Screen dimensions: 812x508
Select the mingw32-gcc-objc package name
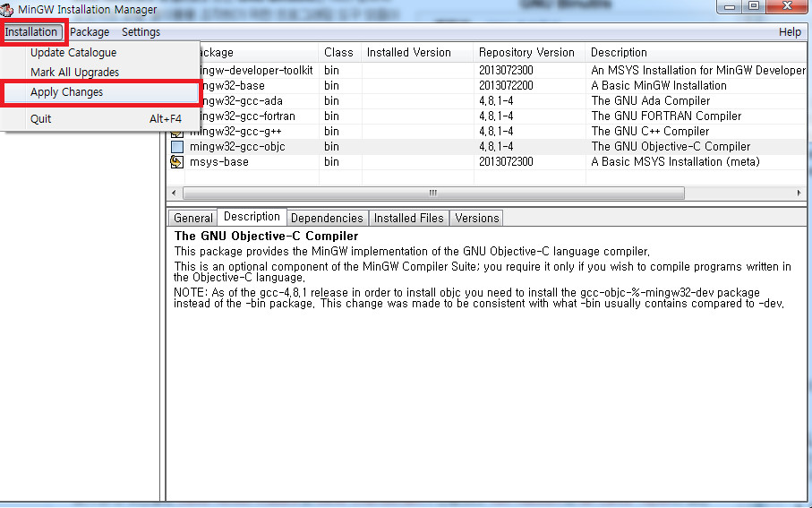237,147
